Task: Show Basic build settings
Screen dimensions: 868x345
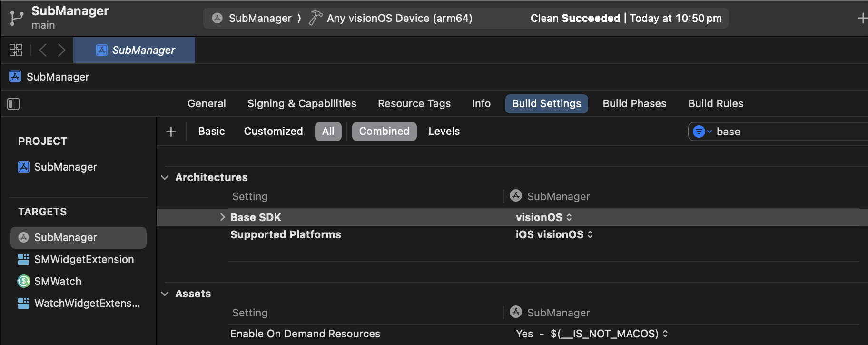Action: (211, 131)
